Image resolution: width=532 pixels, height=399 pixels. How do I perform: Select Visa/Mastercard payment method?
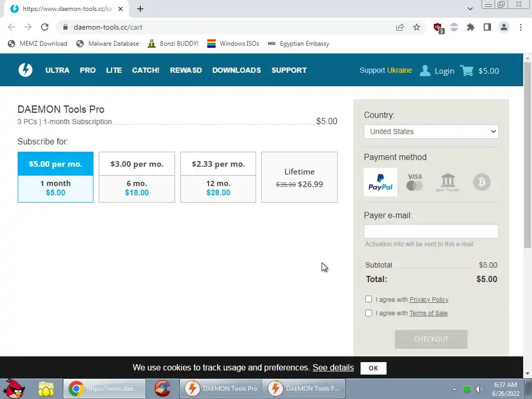pos(415,182)
